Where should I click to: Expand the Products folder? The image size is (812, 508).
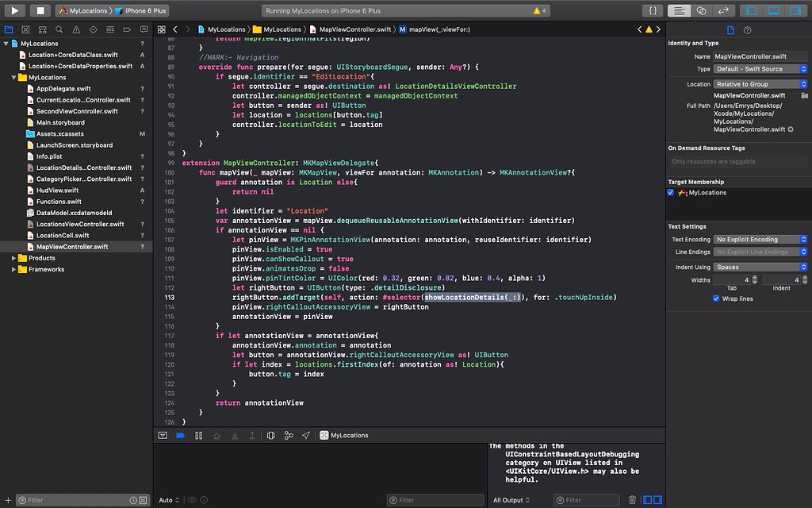click(13, 258)
